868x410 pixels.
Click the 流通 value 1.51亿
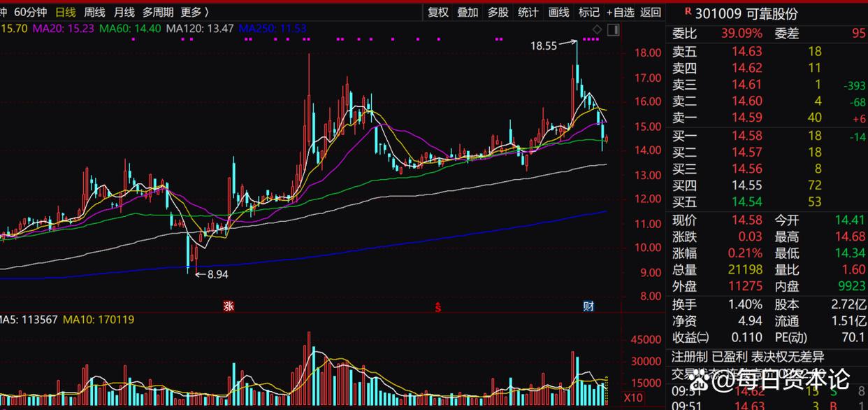[x=849, y=321]
